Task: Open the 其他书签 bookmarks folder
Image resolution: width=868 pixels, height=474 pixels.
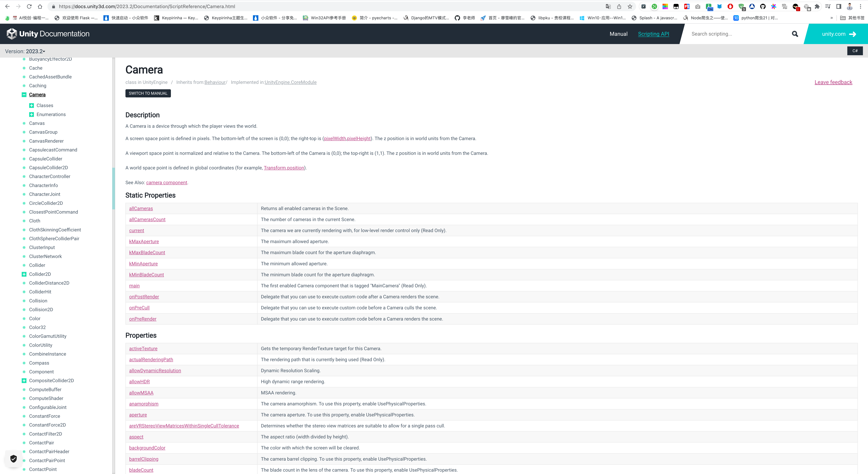Action: pos(852,18)
